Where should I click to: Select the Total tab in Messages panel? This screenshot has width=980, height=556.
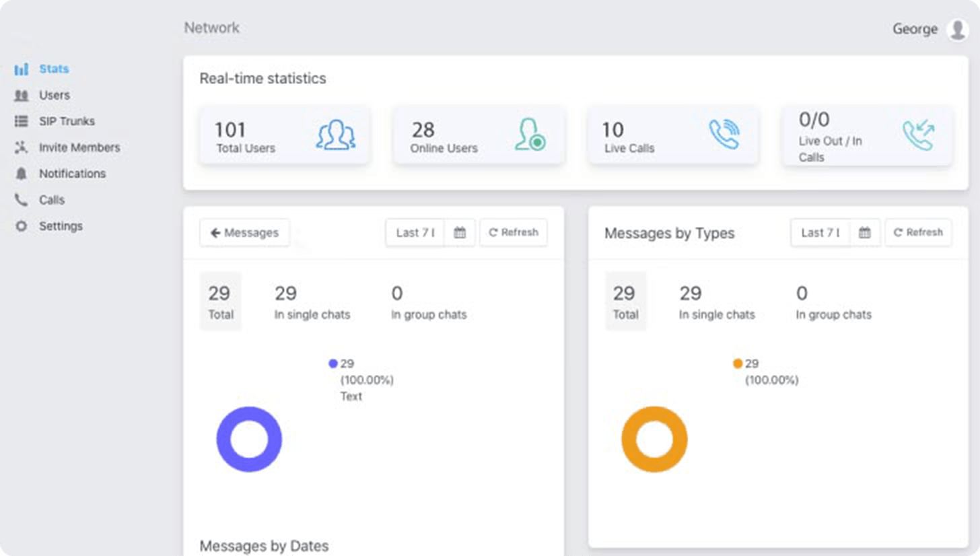[220, 301]
